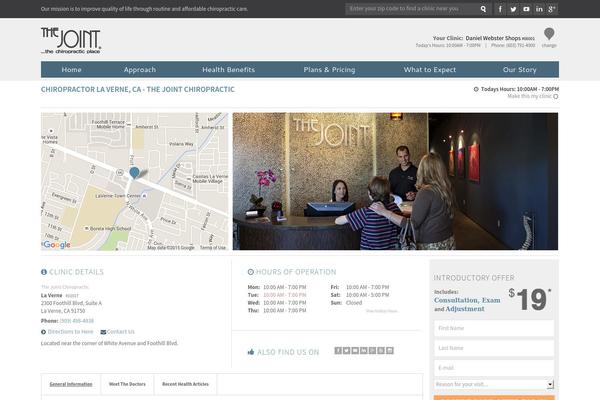
Task: Switch to the Meet The Doctors tab
Action: tap(127, 384)
